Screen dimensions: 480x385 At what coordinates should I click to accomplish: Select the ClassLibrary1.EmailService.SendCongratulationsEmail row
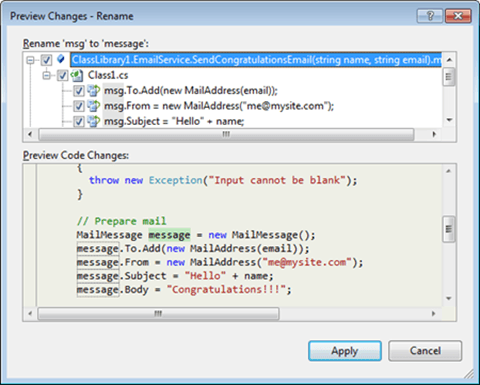click(x=256, y=60)
